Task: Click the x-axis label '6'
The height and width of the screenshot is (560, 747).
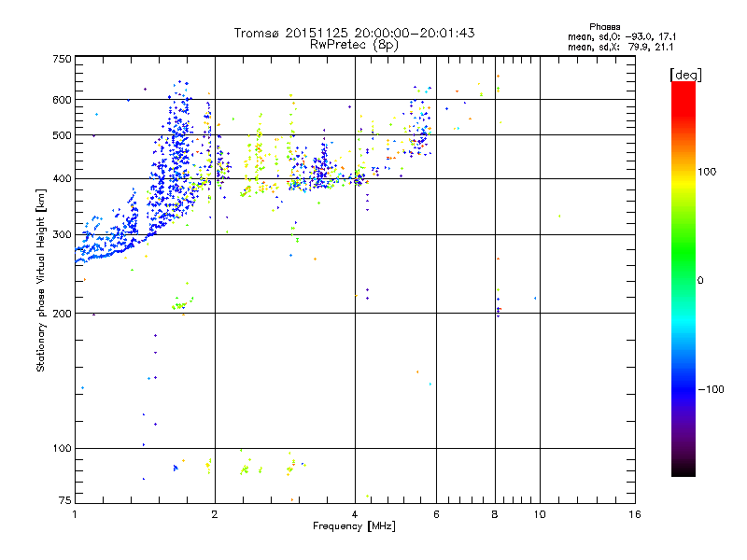Action: click(436, 514)
